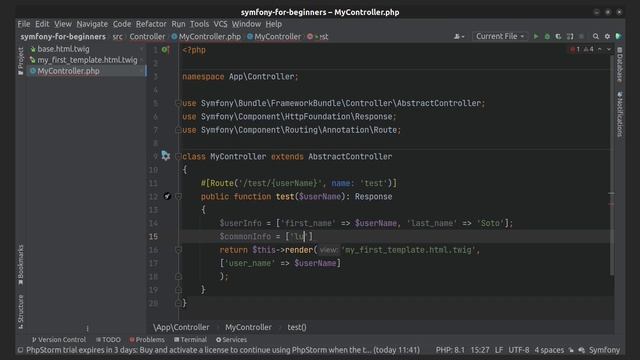Image resolution: width=640 pixels, height=360 pixels.
Task: Run with coverage icon in toolbar
Action: [558, 36]
